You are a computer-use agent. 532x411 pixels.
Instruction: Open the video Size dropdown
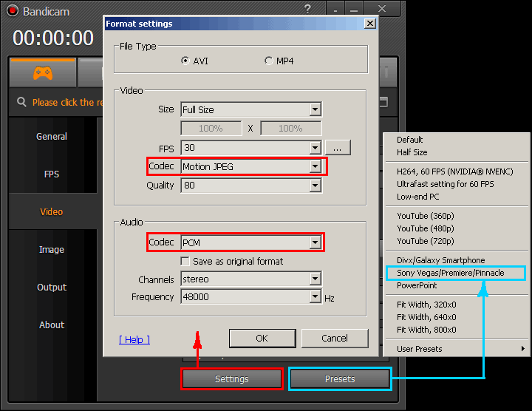click(x=316, y=109)
